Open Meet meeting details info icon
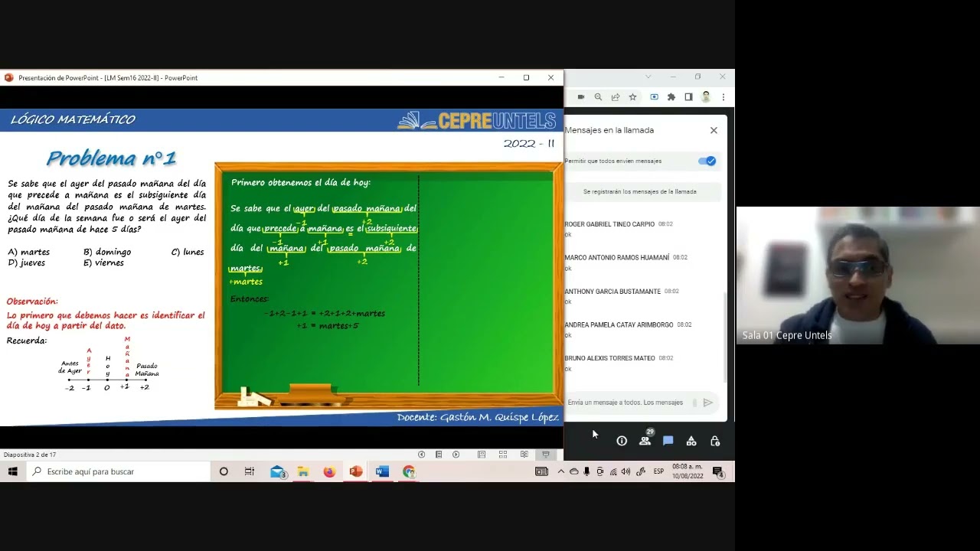 tap(622, 441)
